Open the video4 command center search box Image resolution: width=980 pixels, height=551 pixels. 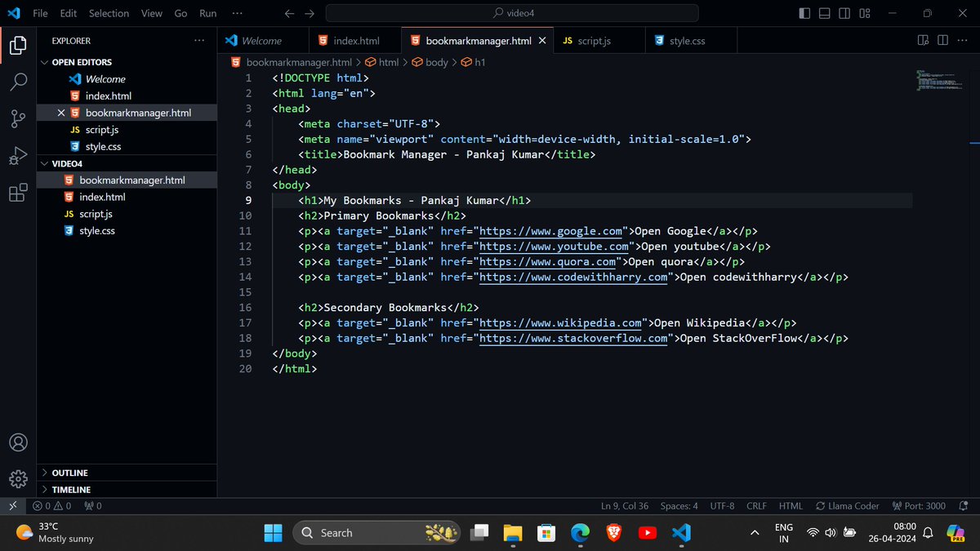512,13
